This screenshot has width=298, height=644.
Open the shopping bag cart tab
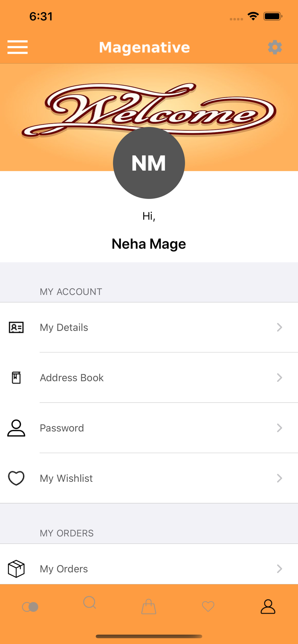tap(149, 607)
